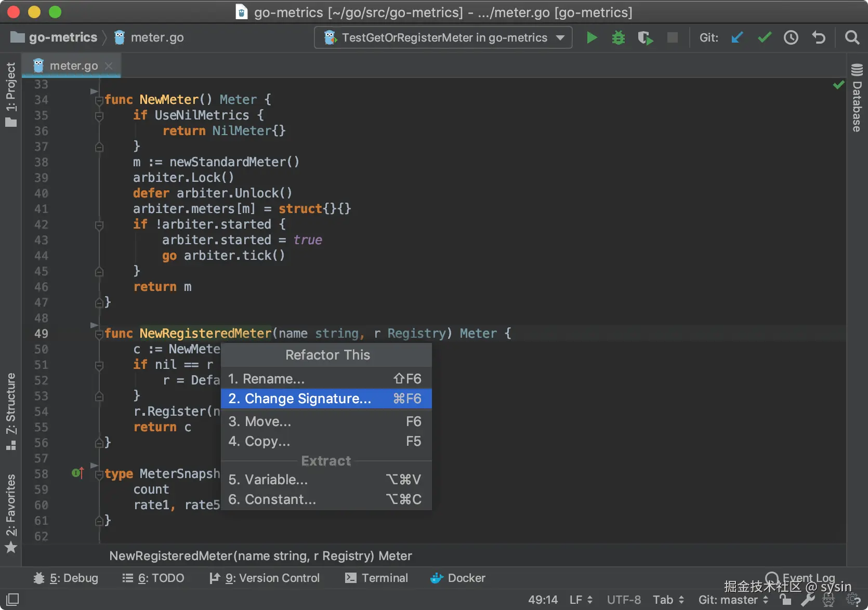Toggle the Project tool window
The width and height of the screenshot is (868, 610).
pyautogui.click(x=11, y=94)
